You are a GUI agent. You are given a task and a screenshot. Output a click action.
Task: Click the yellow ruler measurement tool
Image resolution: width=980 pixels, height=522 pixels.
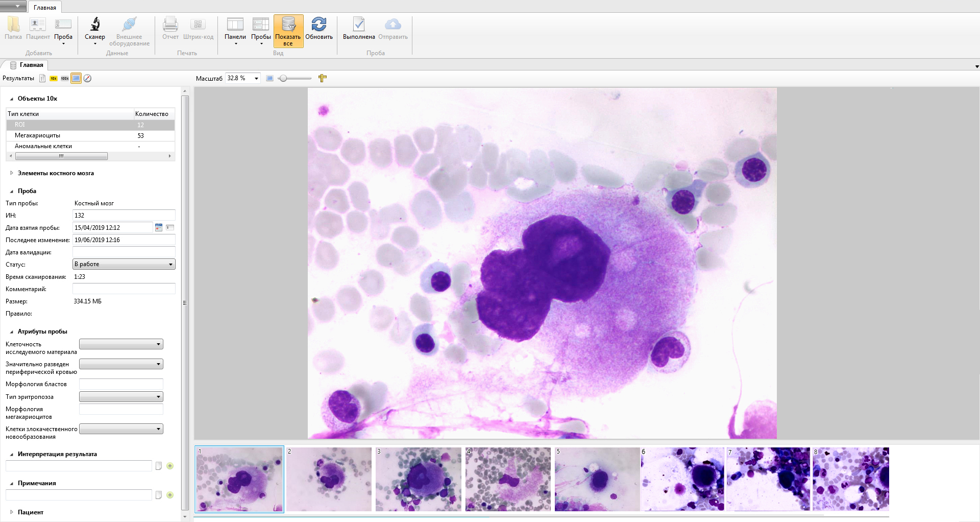tap(322, 78)
